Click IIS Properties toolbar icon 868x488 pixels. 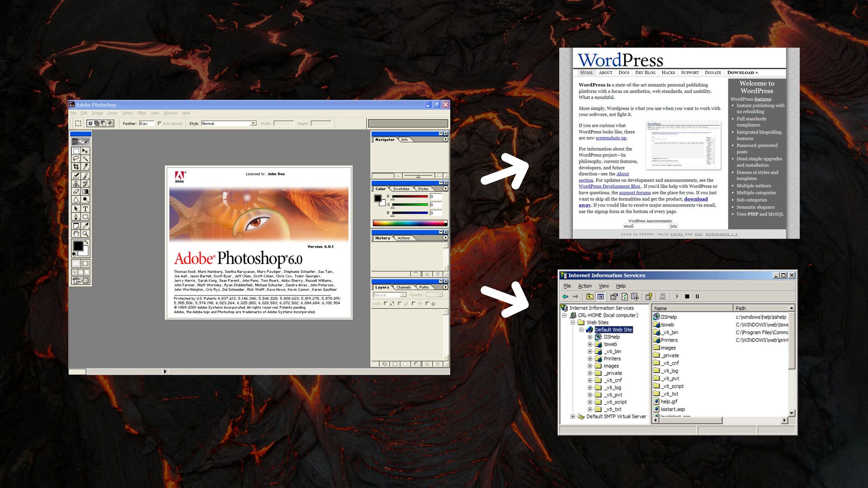614,297
